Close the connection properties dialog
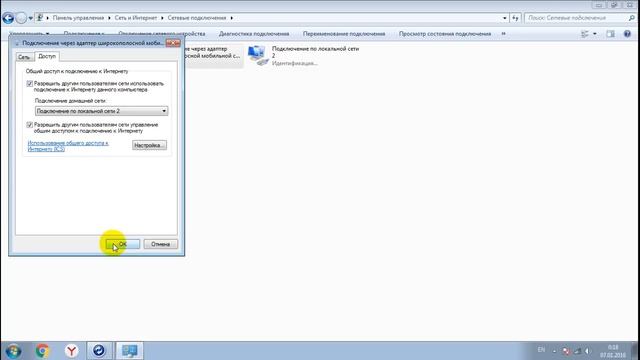Screen dimensions: 640x360 173,43
